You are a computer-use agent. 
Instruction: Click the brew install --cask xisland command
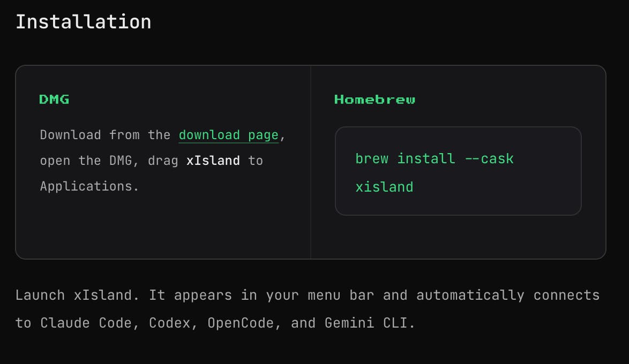[x=435, y=173]
